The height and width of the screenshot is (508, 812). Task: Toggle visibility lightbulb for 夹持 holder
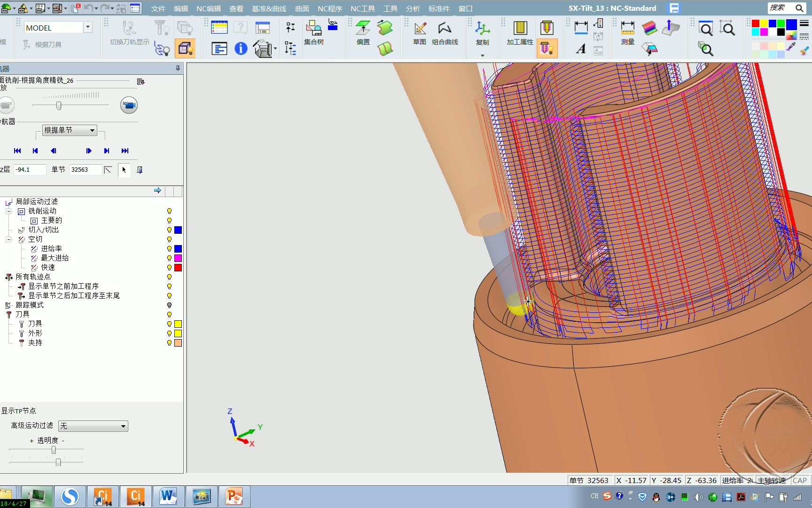click(169, 343)
